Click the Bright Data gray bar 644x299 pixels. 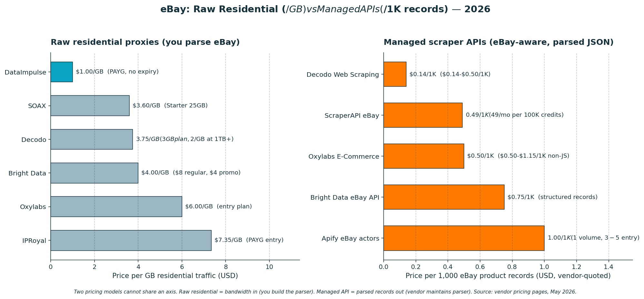point(94,173)
